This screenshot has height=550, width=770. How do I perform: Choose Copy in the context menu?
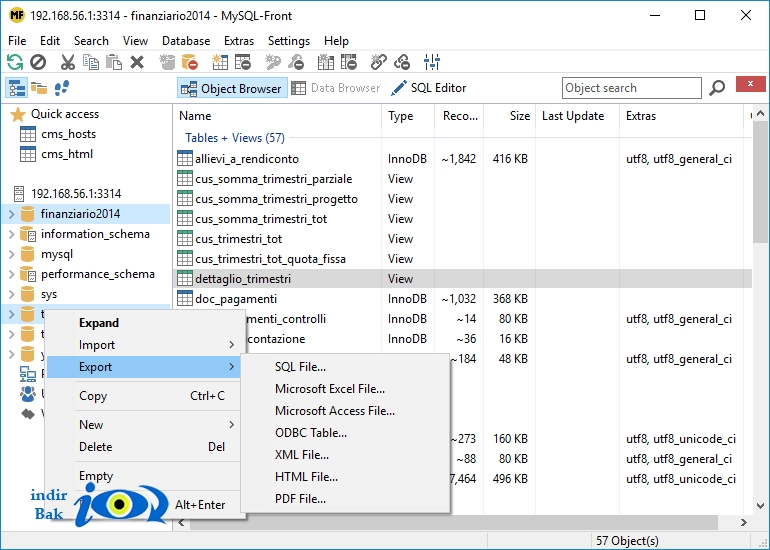point(145,396)
